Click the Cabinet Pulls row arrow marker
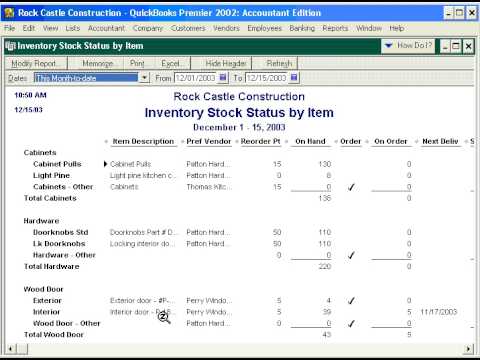This screenshot has height=360, width=480. click(x=105, y=164)
